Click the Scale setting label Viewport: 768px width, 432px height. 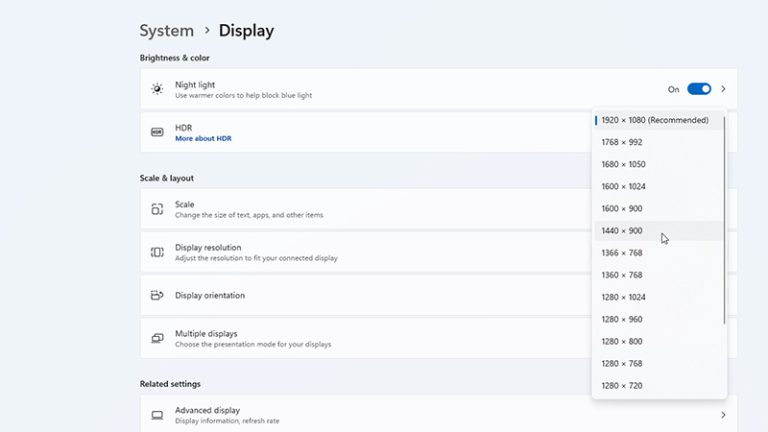(185, 204)
